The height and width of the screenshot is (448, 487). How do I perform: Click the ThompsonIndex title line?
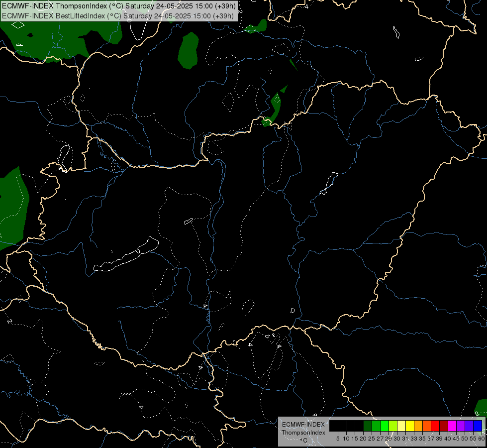click(x=119, y=6)
